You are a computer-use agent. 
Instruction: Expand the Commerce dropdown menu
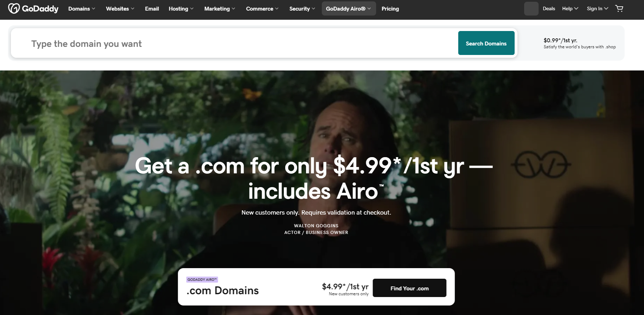point(262,8)
